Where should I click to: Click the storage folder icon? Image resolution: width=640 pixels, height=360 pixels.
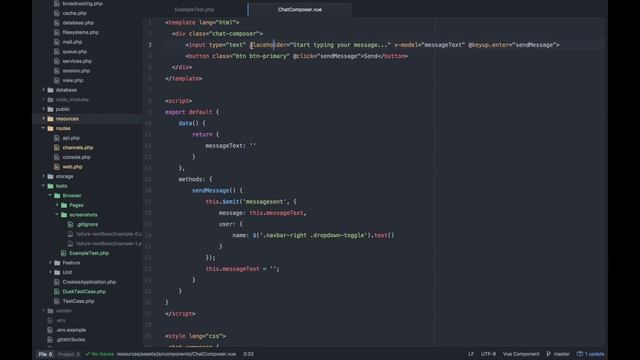coord(51,176)
